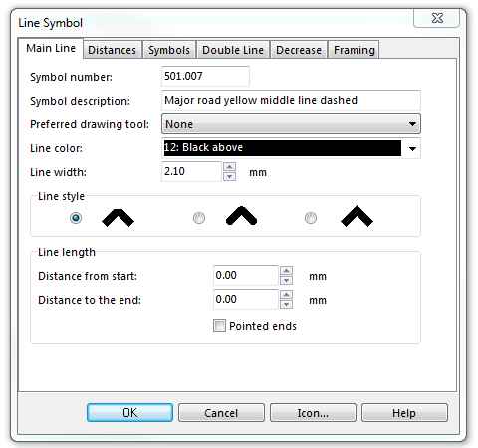Viewport: 478px width, 448px height.
Task: Decrease Distance to the end value
Action: (286, 304)
